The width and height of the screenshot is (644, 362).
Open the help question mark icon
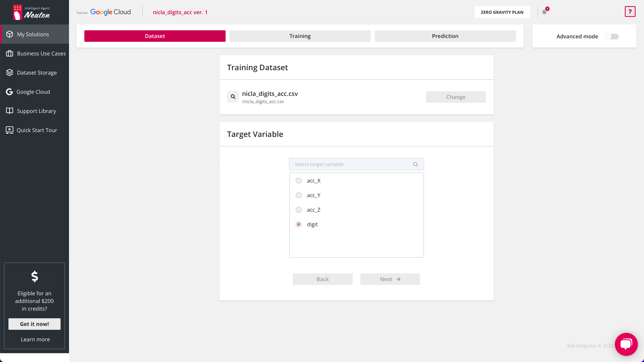pos(630,12)
